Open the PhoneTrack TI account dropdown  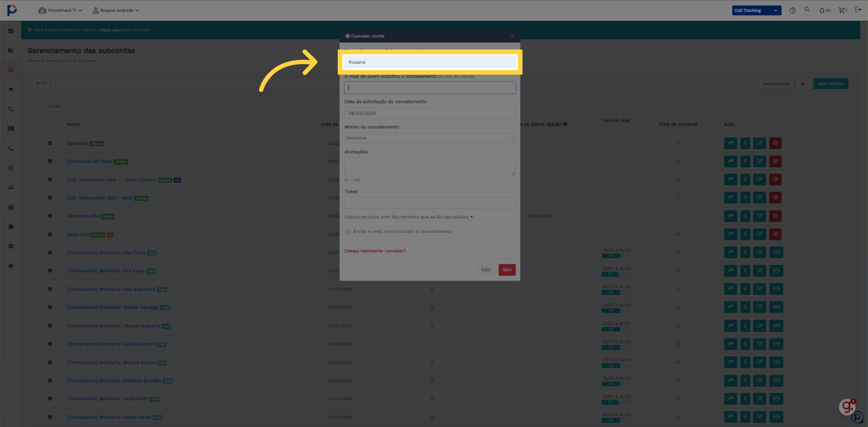point(60,10)
